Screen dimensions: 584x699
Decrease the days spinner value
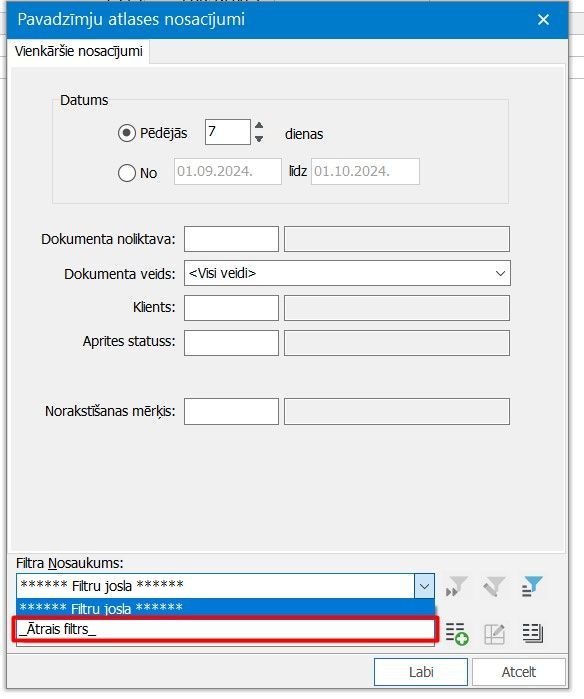259,139
